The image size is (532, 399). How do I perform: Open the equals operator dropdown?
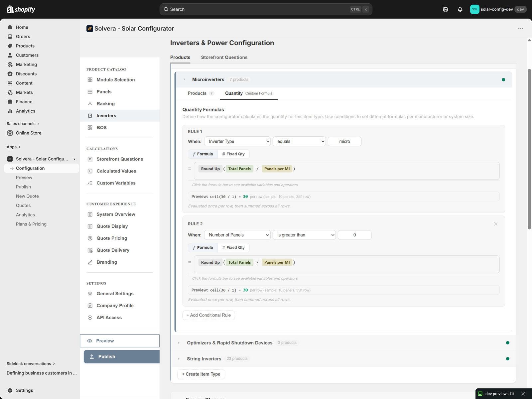point(299,141)
